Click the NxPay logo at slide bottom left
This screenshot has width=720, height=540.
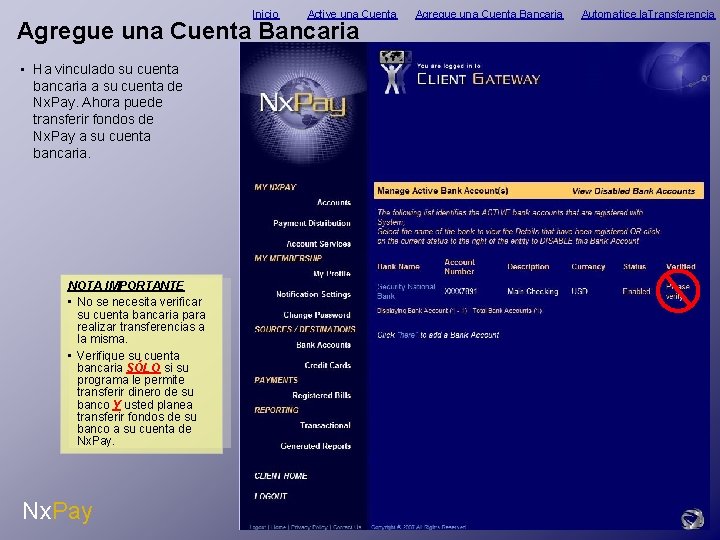click(x=58, y=512)
